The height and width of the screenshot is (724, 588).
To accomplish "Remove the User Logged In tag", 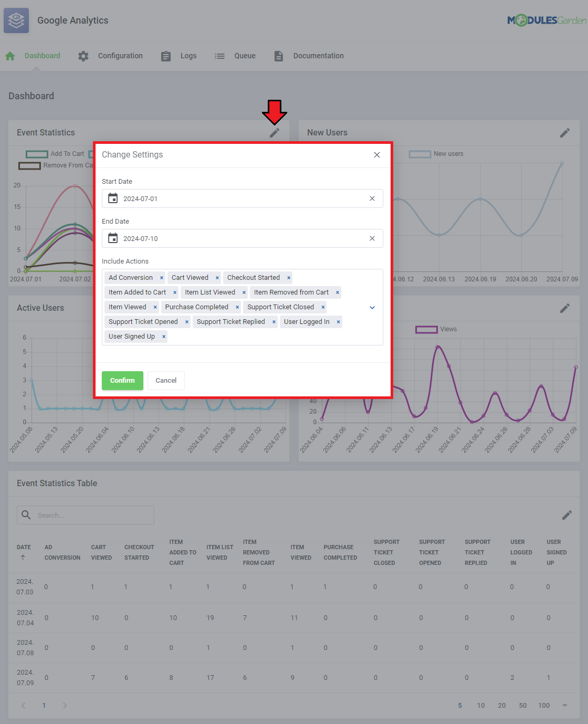I will point(339,322).
